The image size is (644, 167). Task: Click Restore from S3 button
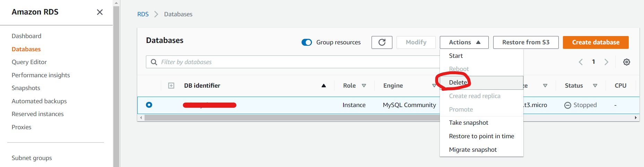point(526,42)
